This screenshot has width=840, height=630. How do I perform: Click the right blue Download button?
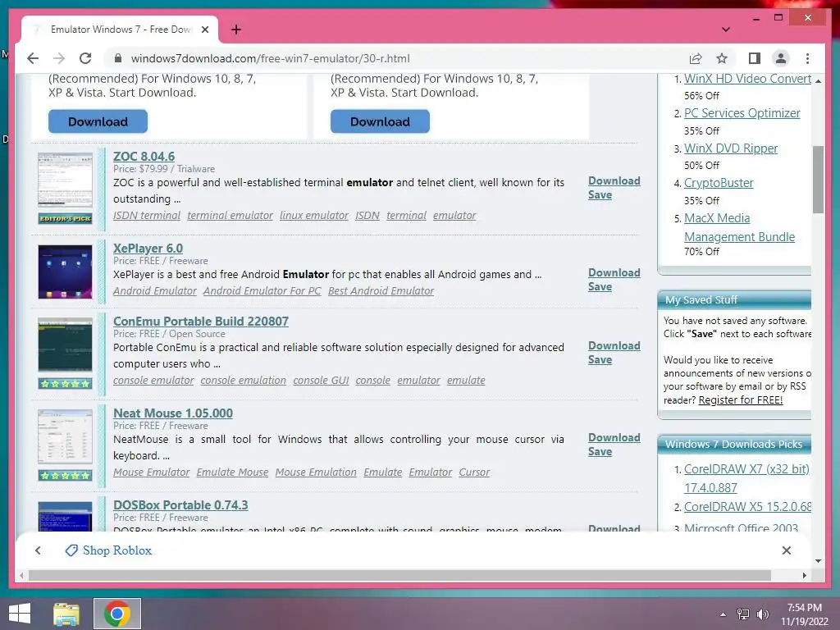tap(380, 121)
